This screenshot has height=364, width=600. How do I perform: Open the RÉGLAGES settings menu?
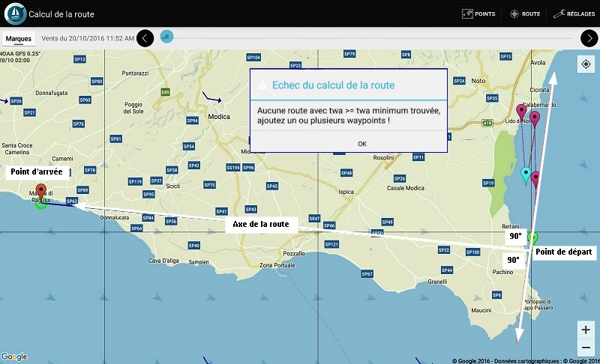[574, 13]
